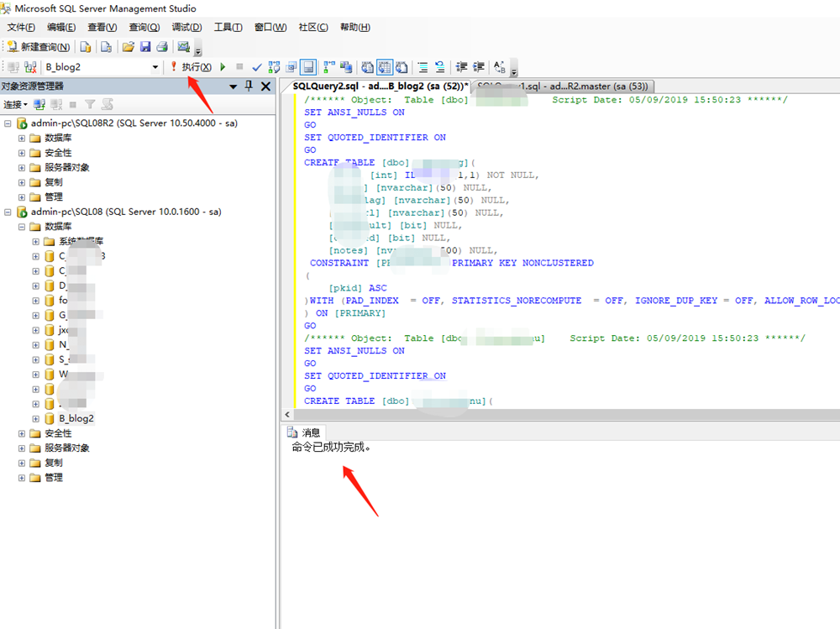The height and width of the screenshot is (629, 840).
Task: Select the B_blog2 database in tree
Action: coord(76,418)
